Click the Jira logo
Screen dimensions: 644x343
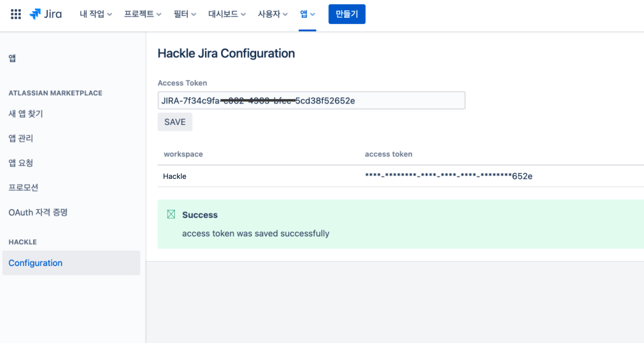(46, 14)
